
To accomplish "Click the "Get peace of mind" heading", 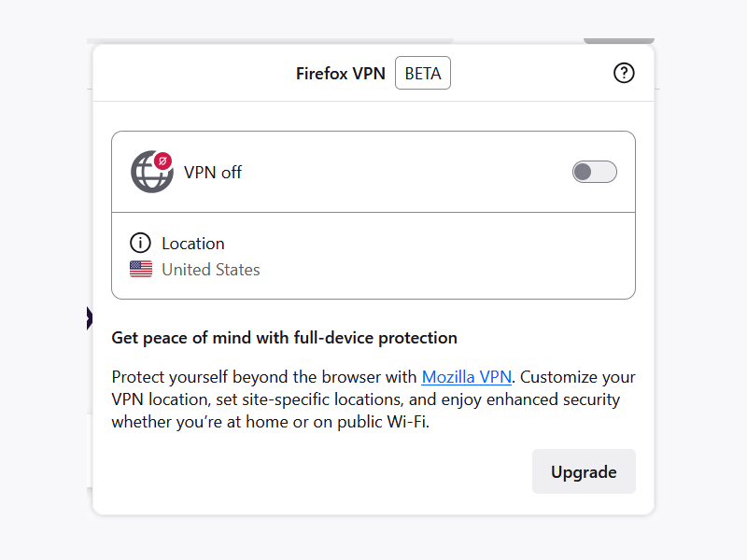I will 284,338.
